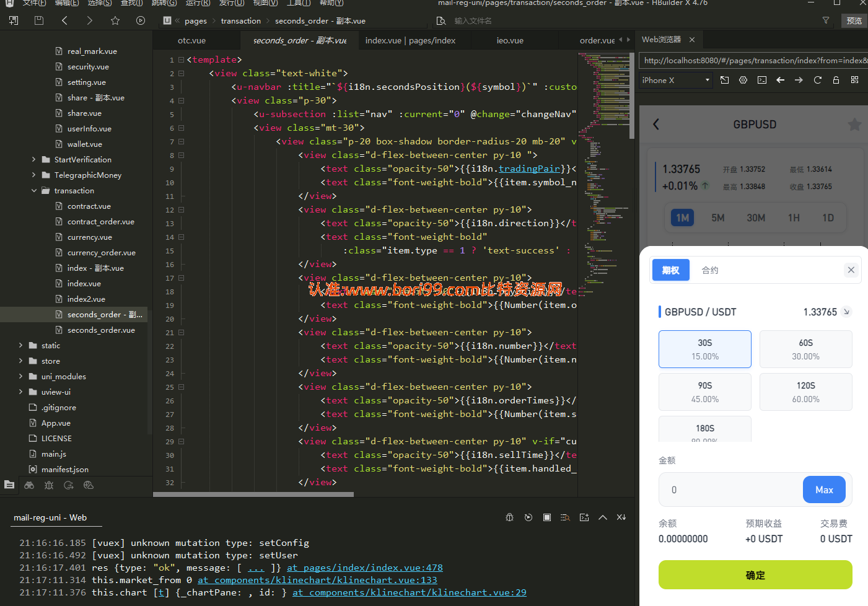Screen dimensions: 868x606
Task: Select the 120S 60.00% duration option
Action: [x=806, y=392]
